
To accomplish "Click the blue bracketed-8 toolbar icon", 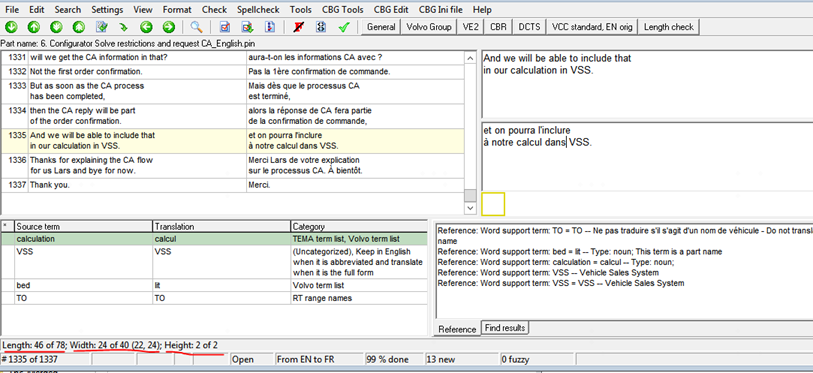I will tap(320, 27).
